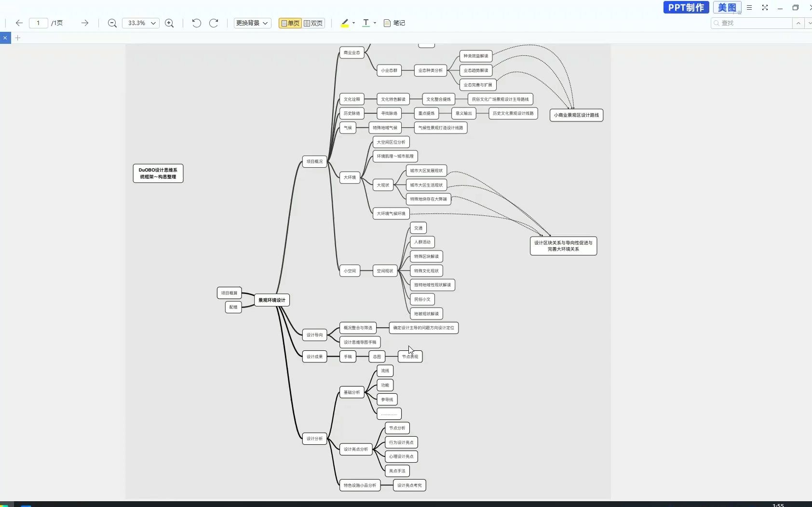The height and width of the screenshot is (507, 812).
Task: Click the 特色设施小品分析 node
Action: pyautogui.click(x=360, y=485)
